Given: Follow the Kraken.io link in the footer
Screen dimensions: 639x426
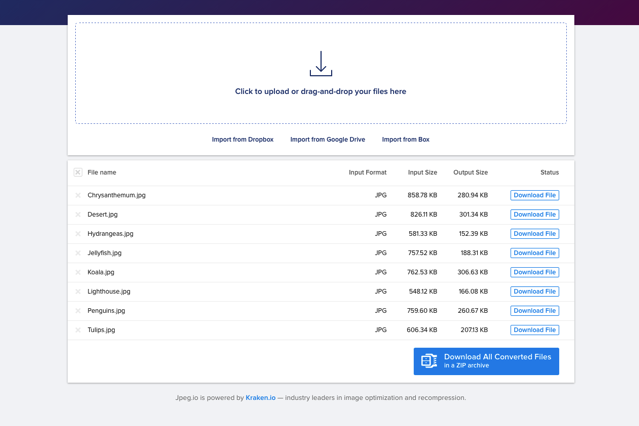Looking at the screenshot, I should point(260,397).
